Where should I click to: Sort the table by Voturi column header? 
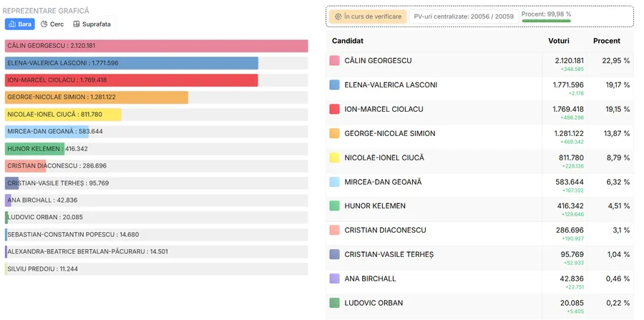coord(559,41)
